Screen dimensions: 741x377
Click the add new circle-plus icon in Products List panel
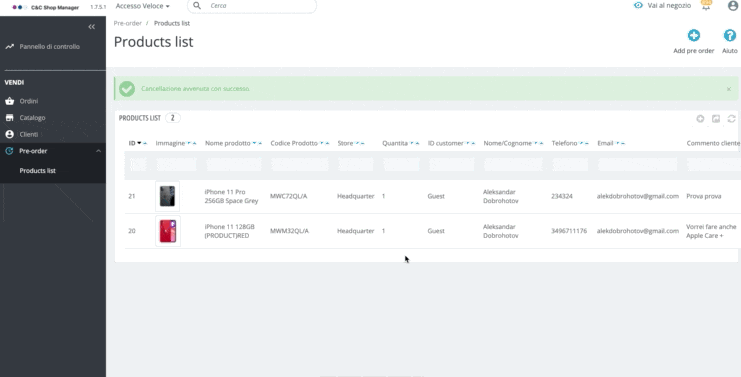(700, 119)
